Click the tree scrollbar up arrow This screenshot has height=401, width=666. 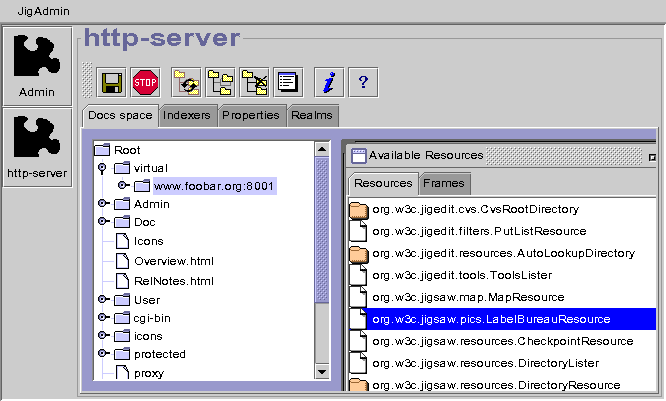click(x=322, y=149)
